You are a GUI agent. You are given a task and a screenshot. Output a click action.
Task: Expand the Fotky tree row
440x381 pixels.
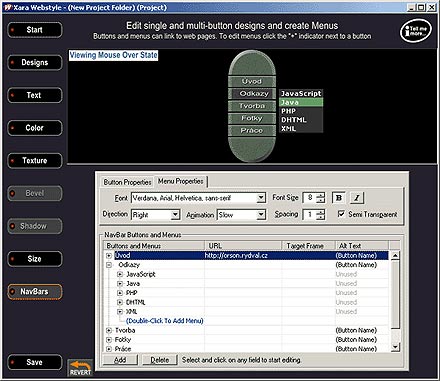(109, 340)
